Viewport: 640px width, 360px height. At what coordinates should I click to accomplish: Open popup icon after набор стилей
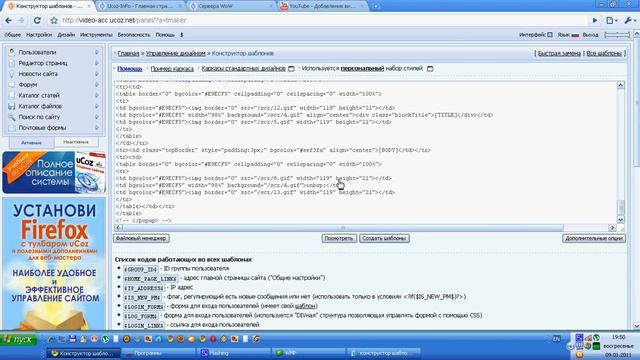coord(430,69)
